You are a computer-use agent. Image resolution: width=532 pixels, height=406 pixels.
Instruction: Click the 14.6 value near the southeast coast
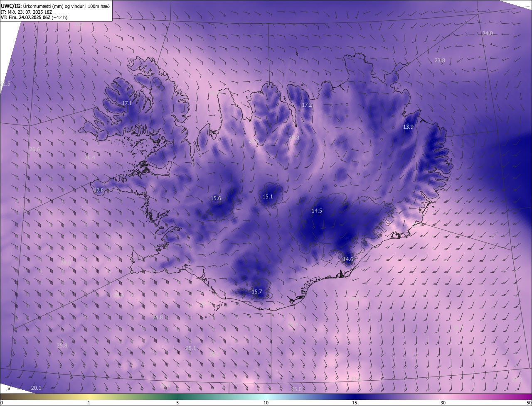[x=348, y=259]
